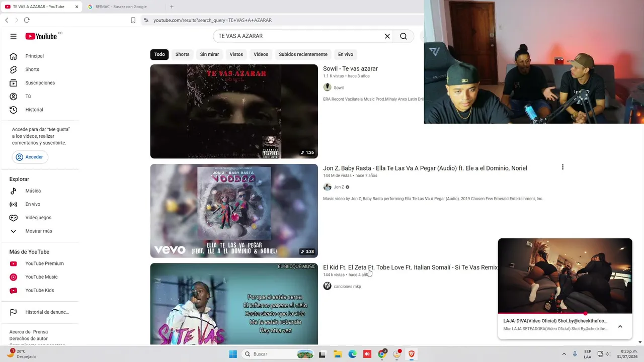Open the canciones mkp channel avatar
Screen dimensions: 644x362
(327, 286)
